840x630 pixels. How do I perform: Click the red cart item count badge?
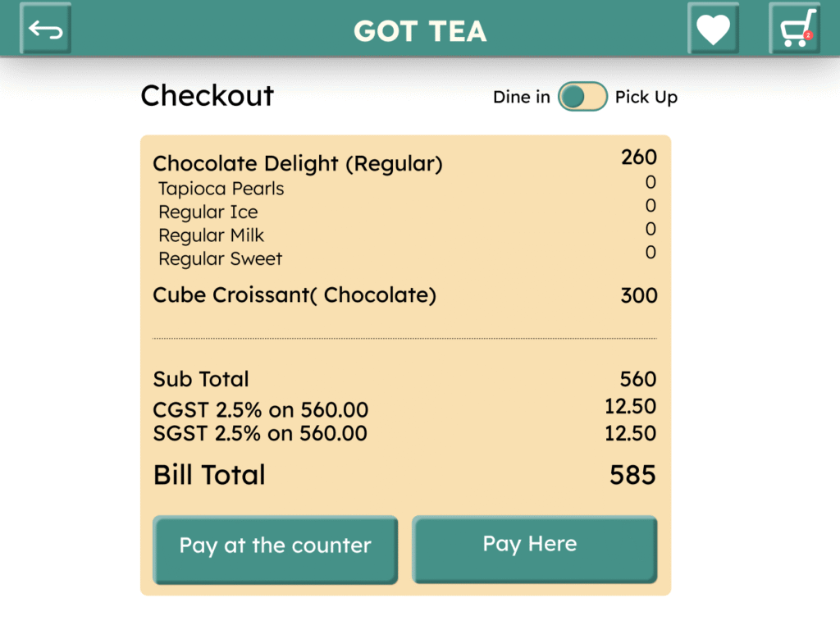point(808,35)
